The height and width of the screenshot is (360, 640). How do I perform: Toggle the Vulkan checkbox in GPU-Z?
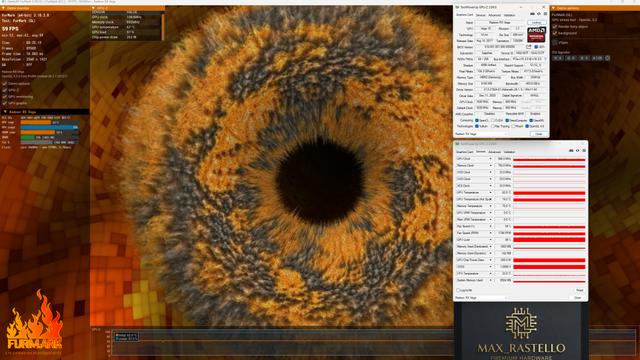[x=477, y=127]
